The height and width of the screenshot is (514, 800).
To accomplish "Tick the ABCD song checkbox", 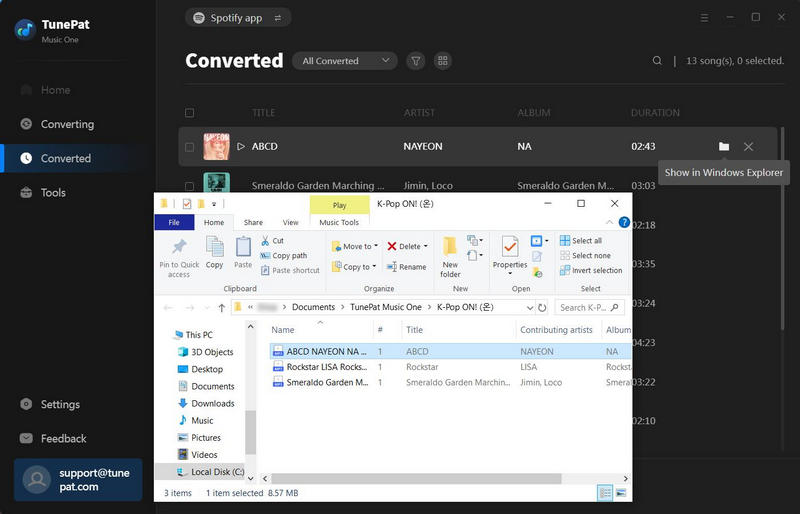I will (190, 147).
